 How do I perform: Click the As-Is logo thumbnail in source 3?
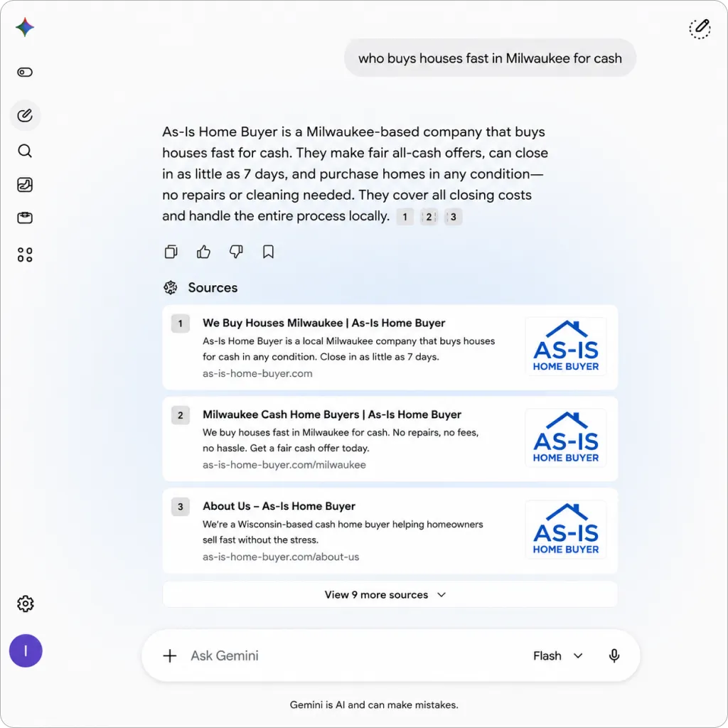[x=565, y=529]
